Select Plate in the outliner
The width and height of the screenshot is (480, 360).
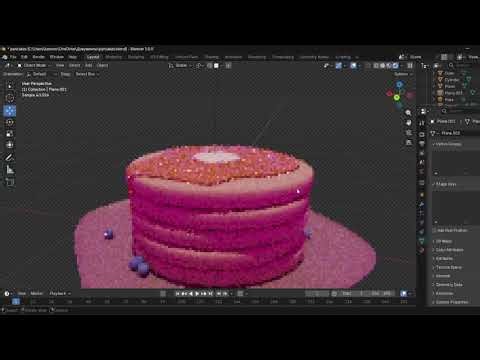(x=449, y=100)
